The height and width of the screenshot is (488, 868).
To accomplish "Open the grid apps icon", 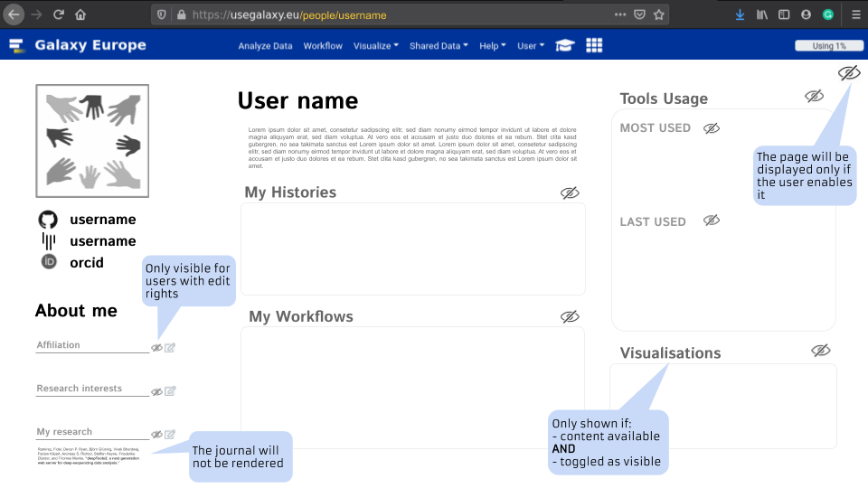I will (x=594, y=45).
